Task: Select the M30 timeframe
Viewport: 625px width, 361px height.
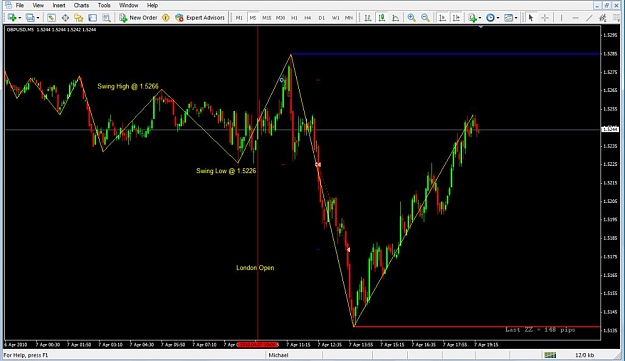Action: click(280, 18)
